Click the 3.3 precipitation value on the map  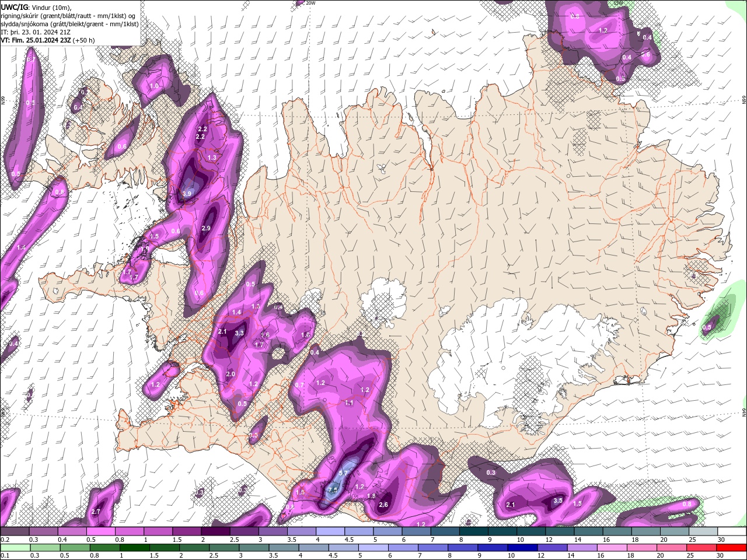point(239,333)
